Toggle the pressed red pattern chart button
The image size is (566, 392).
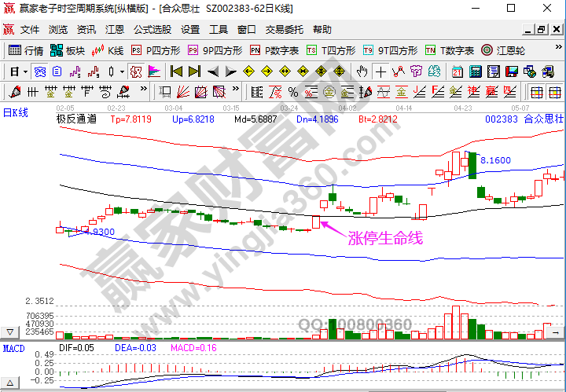tap(135, 71)
